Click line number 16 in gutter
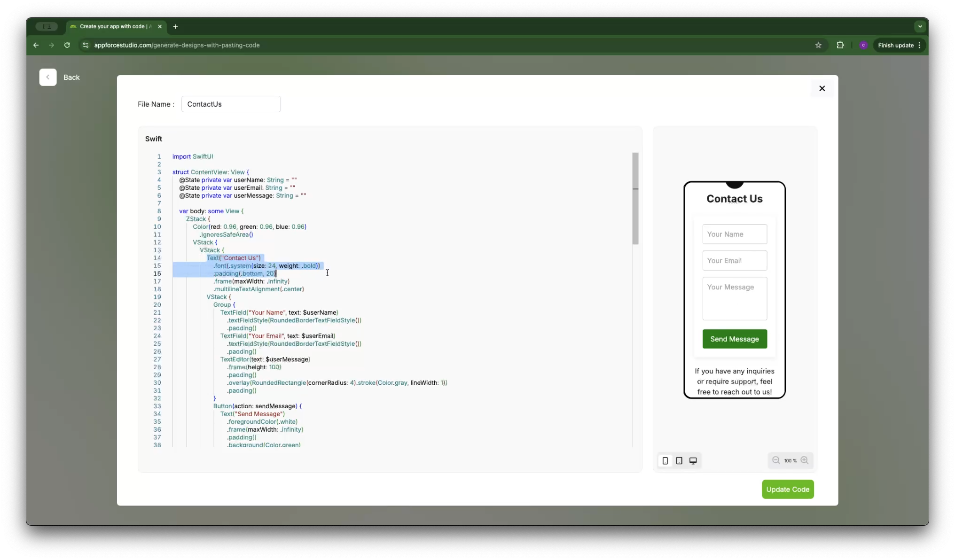This screenshot has width=955, height=560. tap(157, 273)
